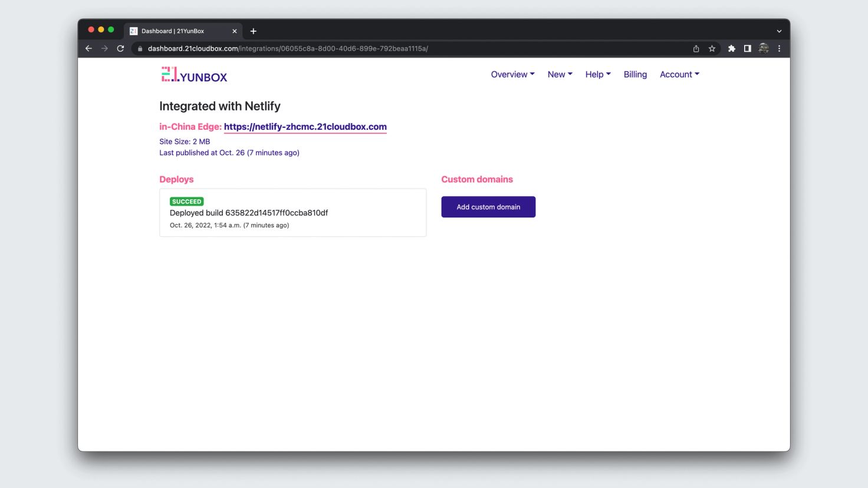
Task: Click the Site Size: 2 MB text
Action: click(x=185, y=141)
